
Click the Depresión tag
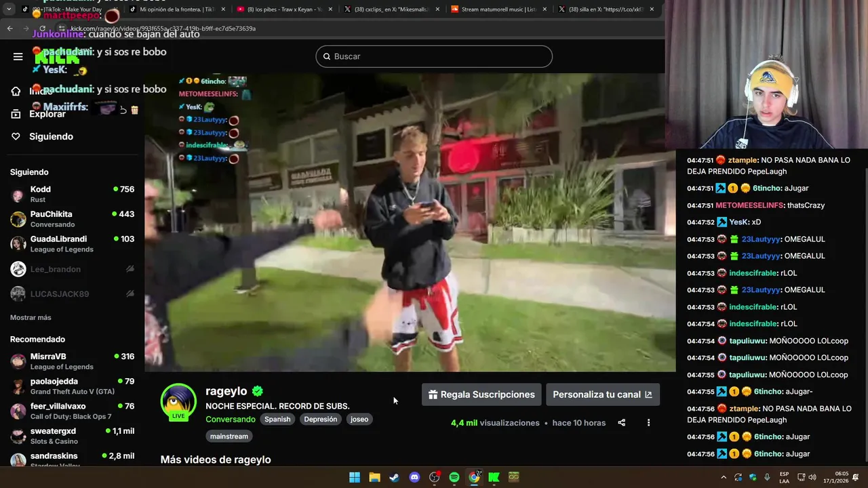point(321,420)
